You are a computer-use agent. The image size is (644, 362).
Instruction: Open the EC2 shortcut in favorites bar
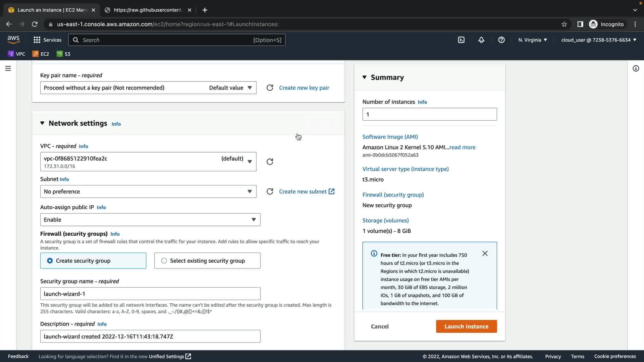click(x=41, y=54)
